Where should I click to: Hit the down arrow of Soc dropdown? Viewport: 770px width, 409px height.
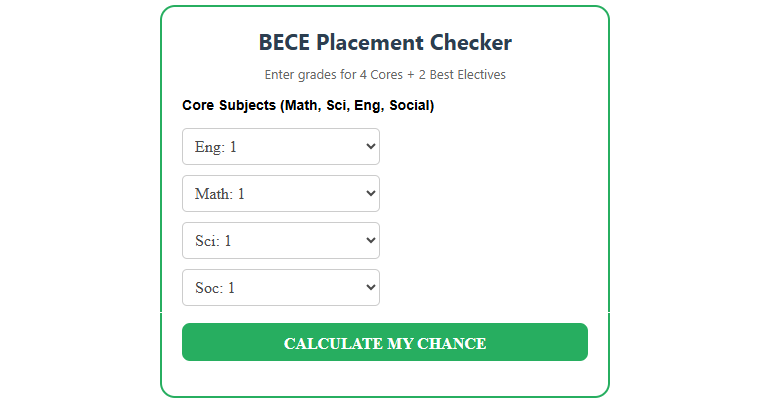pos(371,288)
